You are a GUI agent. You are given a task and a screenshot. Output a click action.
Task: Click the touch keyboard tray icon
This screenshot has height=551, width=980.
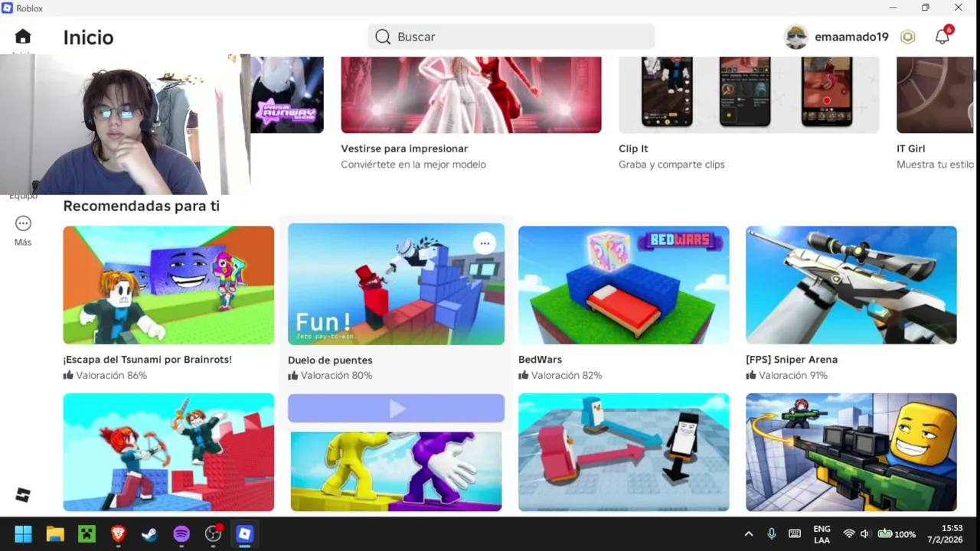coord(795,534)
